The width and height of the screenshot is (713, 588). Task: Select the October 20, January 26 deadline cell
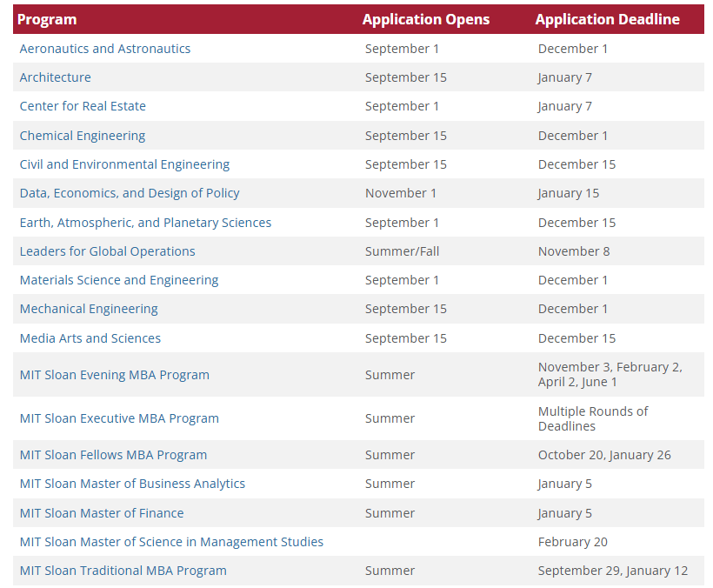tap(604, 455)
